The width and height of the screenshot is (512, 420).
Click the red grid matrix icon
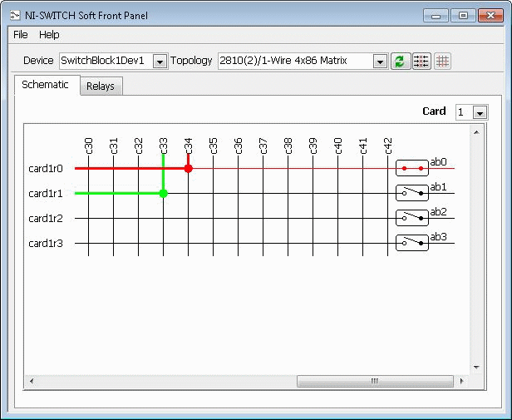click(x=442, y=62)
